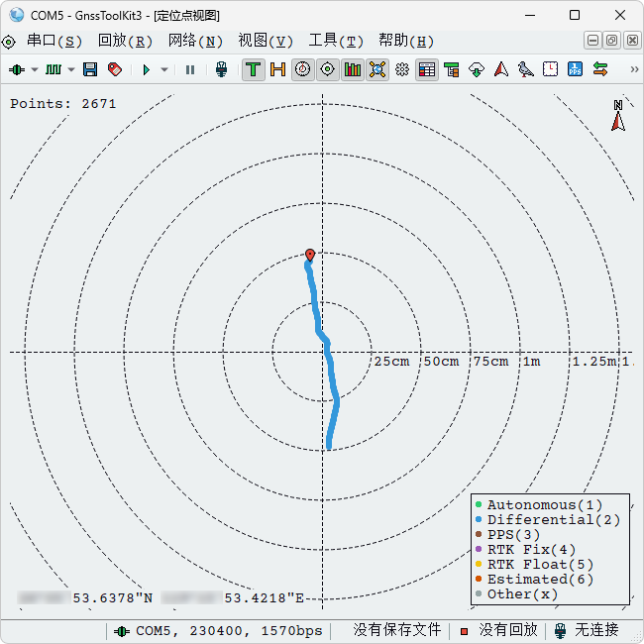Click the 75cm ring label
This screenshot has width=644, height=644.
[490, 362]
